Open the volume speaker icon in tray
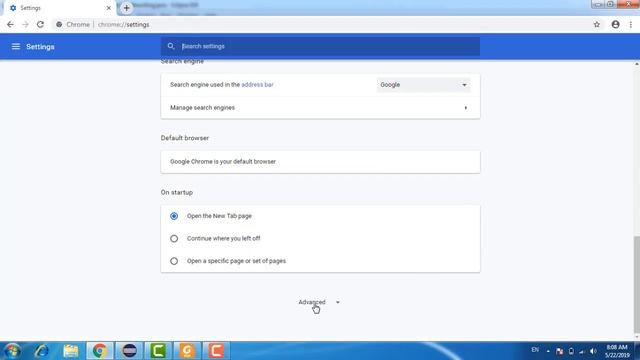 pos(593,351)
